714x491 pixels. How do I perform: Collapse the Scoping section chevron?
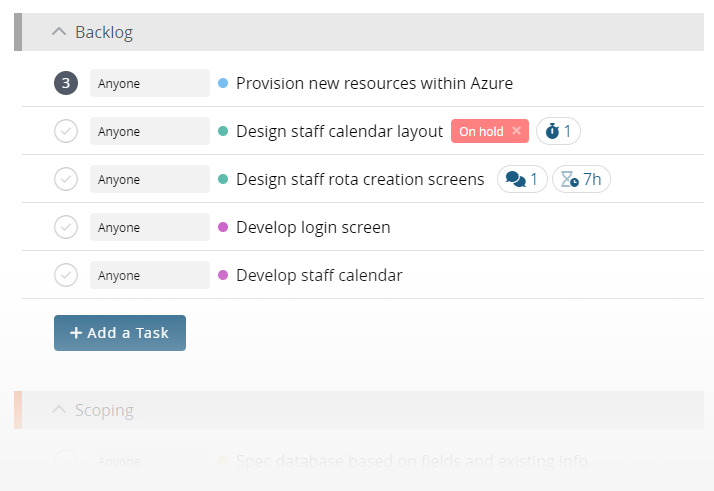59,410
